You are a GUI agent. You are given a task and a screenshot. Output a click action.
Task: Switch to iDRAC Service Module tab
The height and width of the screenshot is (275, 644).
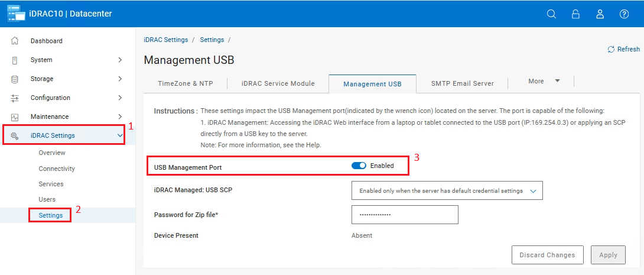(278, 83)
